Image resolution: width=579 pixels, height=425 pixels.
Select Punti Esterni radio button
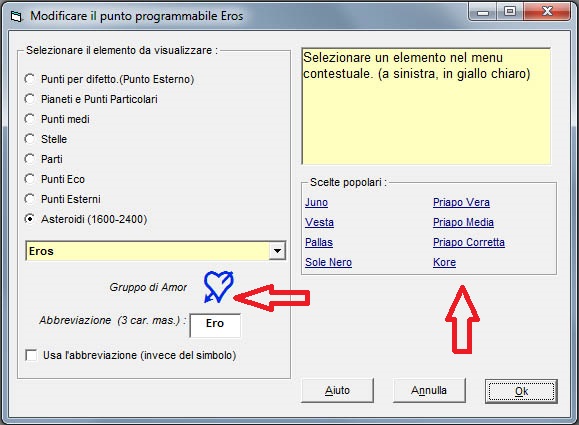30,199
